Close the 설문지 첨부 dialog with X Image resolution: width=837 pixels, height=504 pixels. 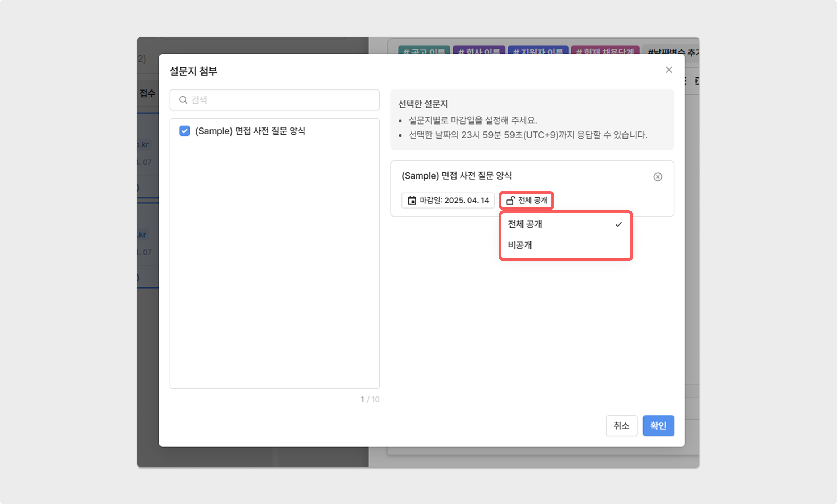click(x=669, y=70)
